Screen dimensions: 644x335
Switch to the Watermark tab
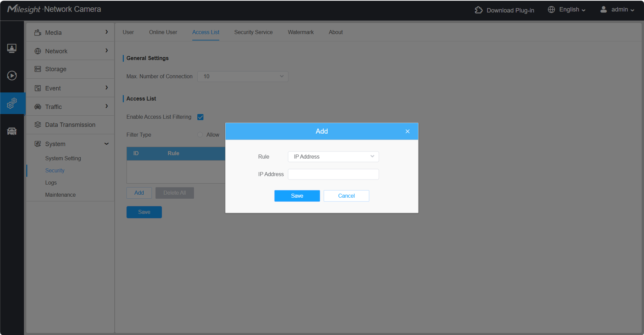301,32
